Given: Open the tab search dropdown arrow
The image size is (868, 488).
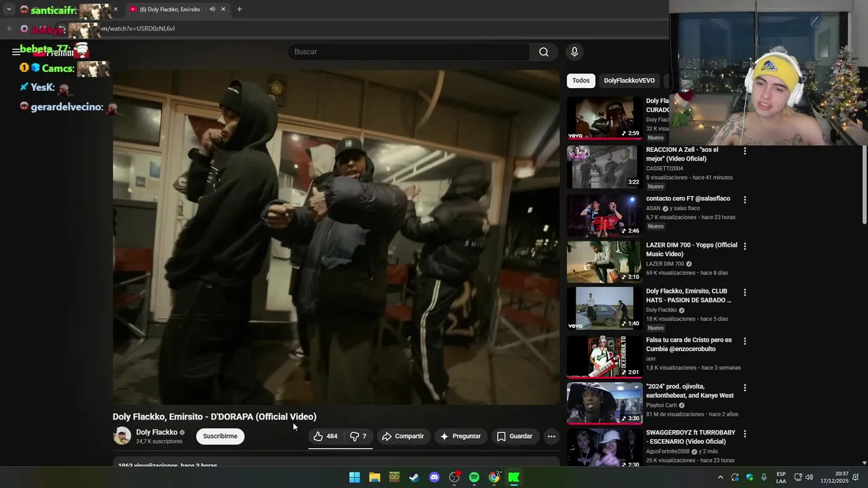Looking at the screenshot, I should [9, 9].
